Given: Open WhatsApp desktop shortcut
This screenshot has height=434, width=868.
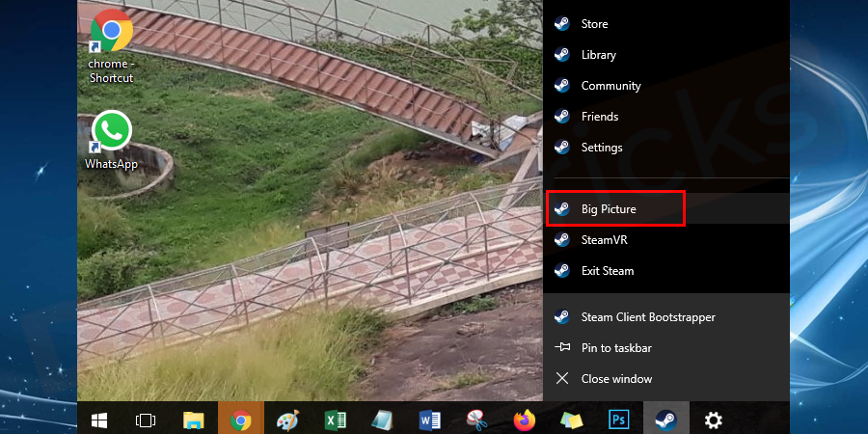Looking at the screenshot, I should [111, 140].
